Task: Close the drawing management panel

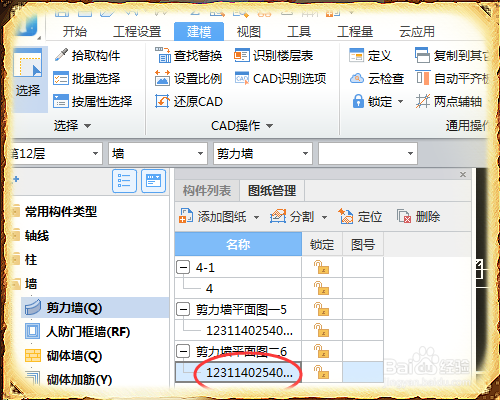Action: [x=463, y=174]
